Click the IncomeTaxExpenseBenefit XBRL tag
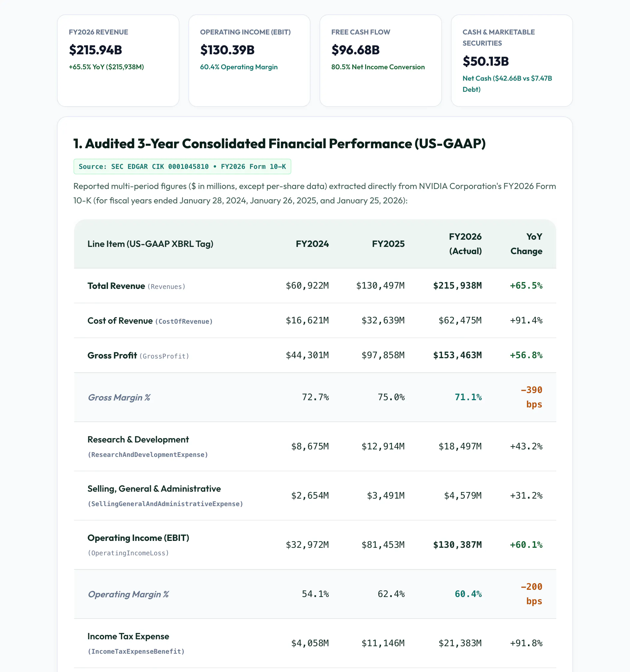Screen dimensions: 630x672 (136, 651)
